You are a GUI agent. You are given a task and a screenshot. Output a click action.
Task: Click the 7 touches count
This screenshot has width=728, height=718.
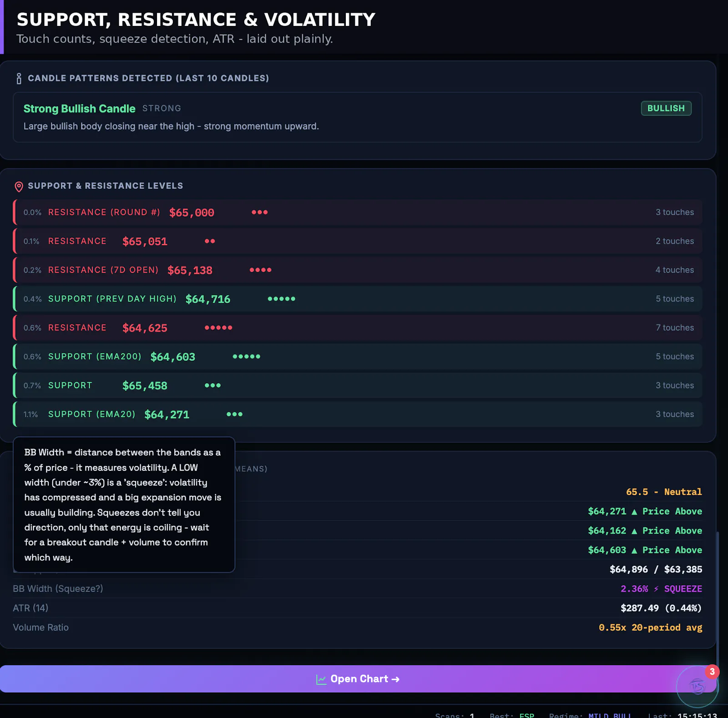675,328
